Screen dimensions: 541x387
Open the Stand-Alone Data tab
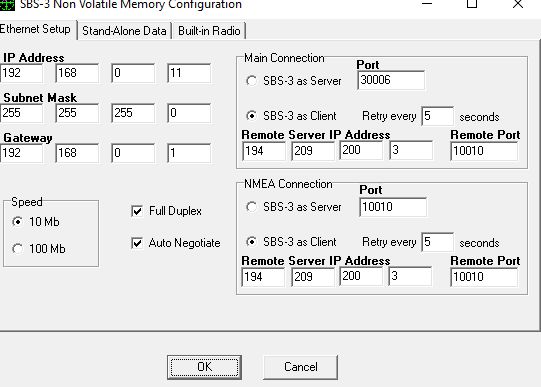[124, 31]
